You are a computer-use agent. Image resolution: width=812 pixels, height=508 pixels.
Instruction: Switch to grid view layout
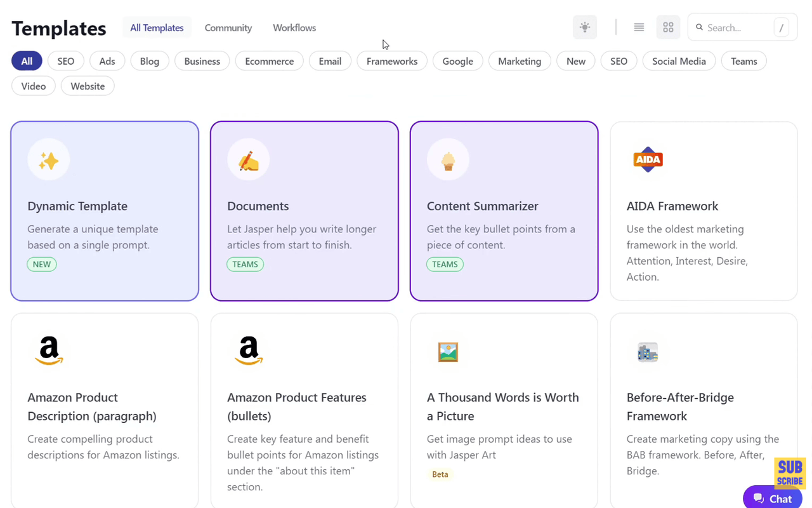click(668, 27)
